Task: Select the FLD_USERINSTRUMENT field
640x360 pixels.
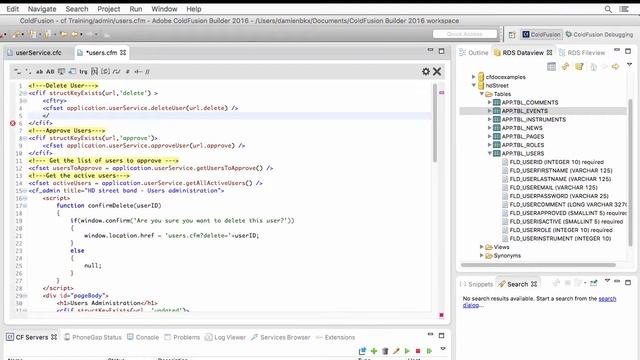Action: pos(560,238)
